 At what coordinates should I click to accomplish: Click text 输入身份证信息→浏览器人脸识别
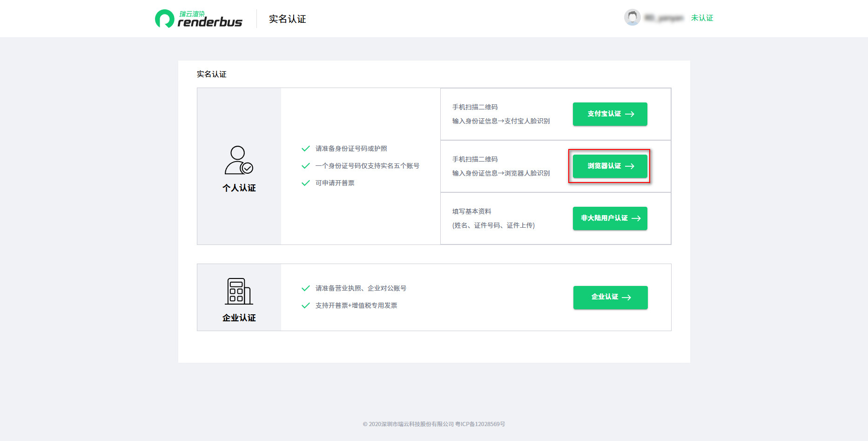pos(501,173)
